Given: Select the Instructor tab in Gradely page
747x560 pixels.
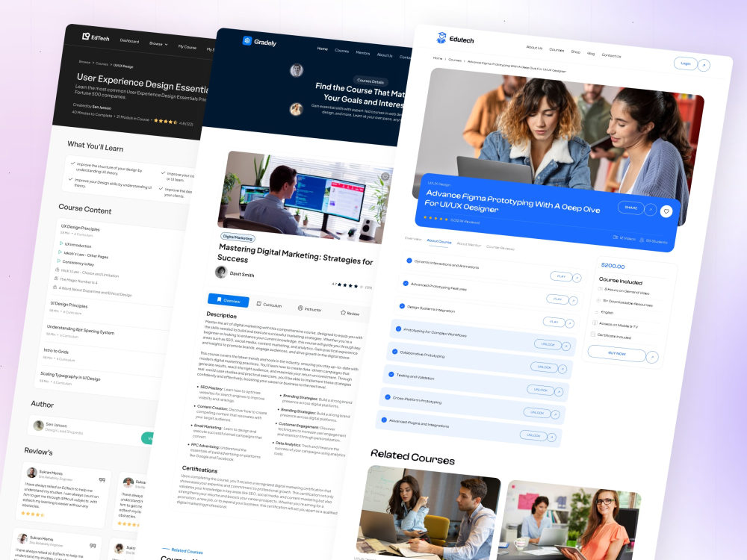Looking at the screenshot, I should click(310, 308).
